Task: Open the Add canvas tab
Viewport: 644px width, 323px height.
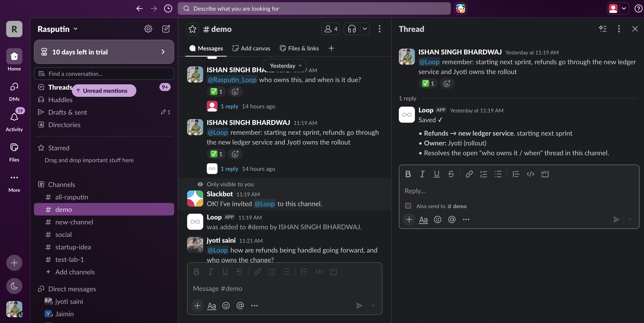Action: pos(251,48)
